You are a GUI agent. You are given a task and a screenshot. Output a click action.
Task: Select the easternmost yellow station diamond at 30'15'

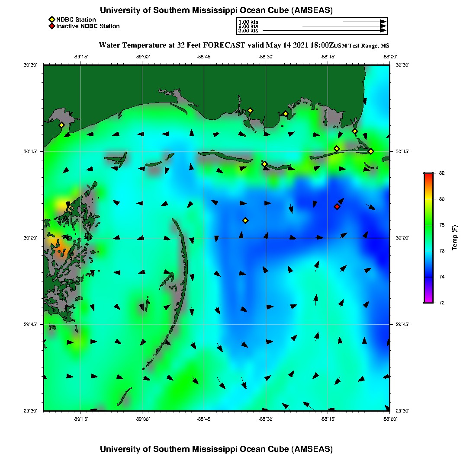click(371, 151)
